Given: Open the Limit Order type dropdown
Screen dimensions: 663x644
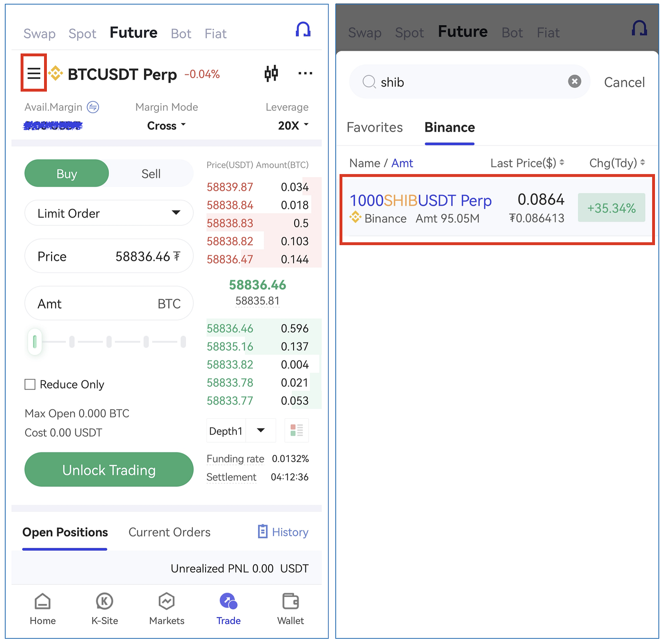Looking at the screenshot, I should point(109,213).
